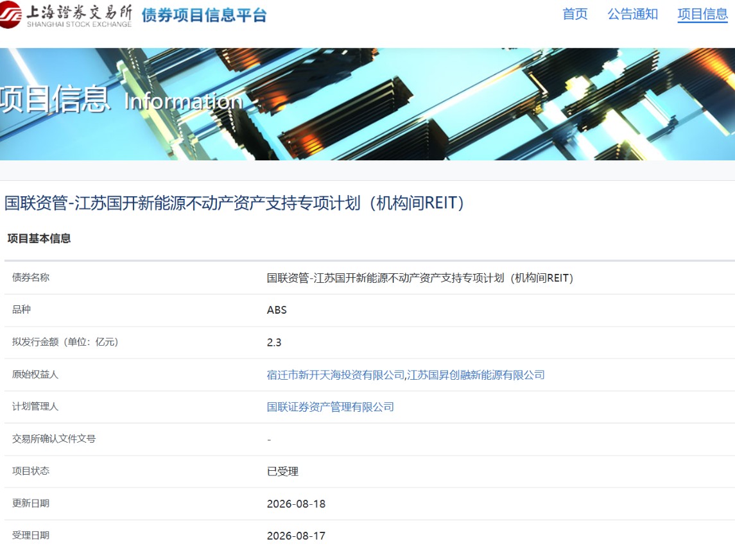Click the 2026-08-18 update date value
Image resolution: width=735 pixels, height=560 pixels.
point(297,504)
